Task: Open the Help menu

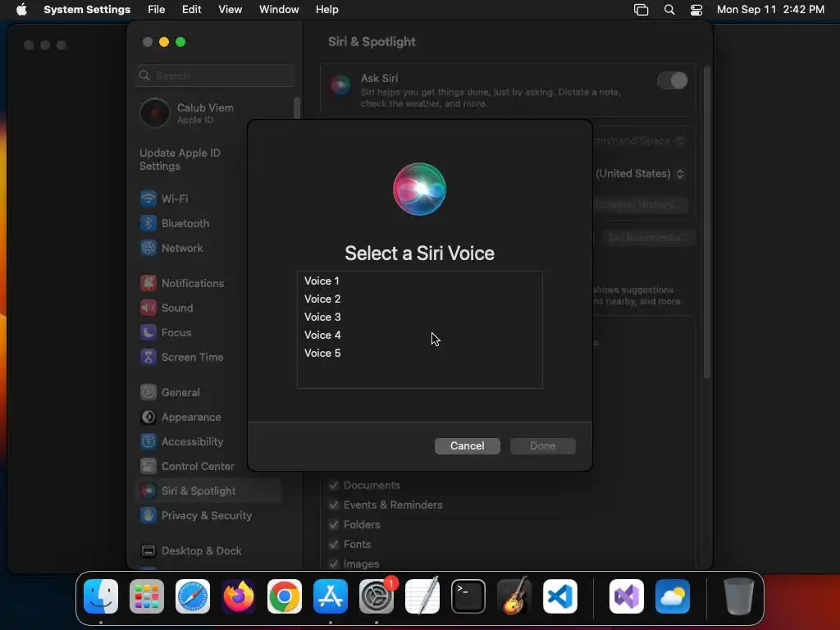Action: coord(326,10)
